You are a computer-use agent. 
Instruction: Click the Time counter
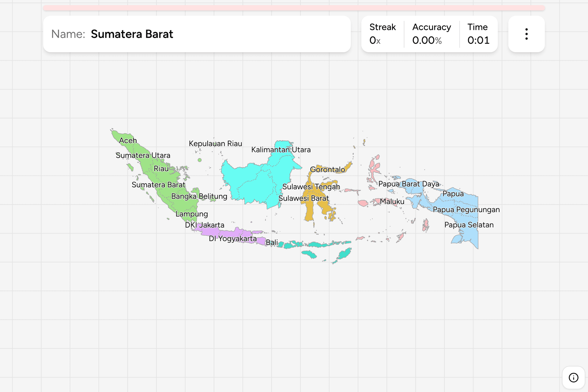click(x=478, y=34)
